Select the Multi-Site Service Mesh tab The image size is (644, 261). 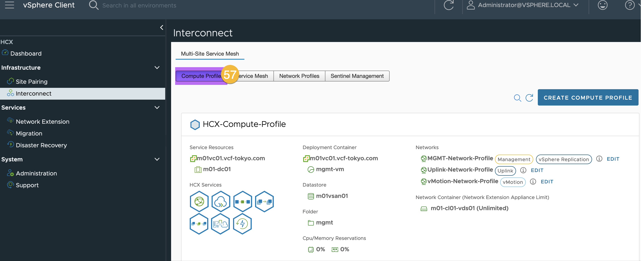[x=210, y=54]
